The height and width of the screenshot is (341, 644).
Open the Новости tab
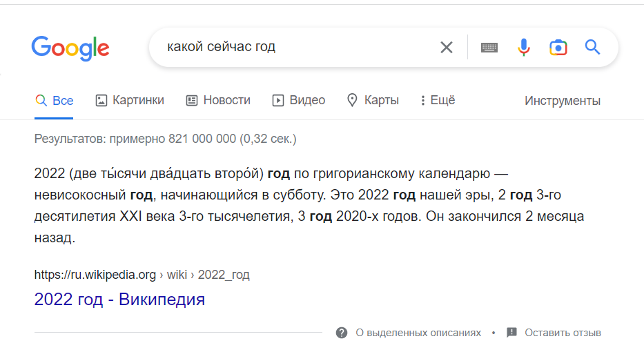point(218,100)
